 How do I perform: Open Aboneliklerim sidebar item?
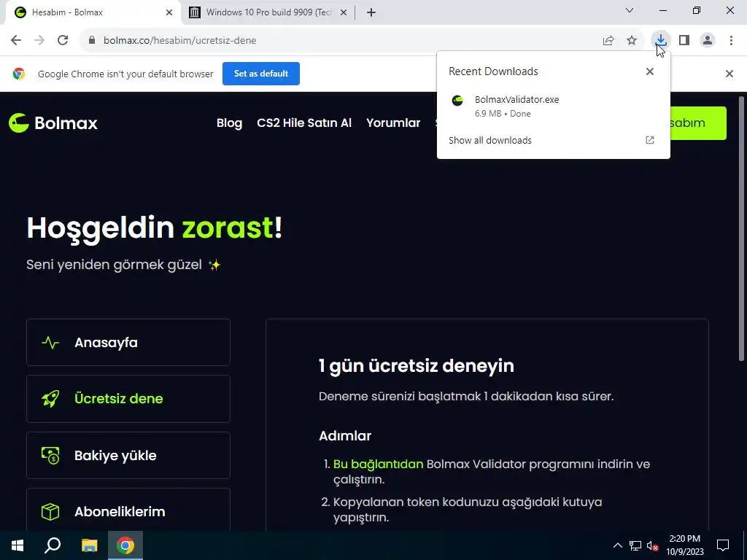coord(128,510)
